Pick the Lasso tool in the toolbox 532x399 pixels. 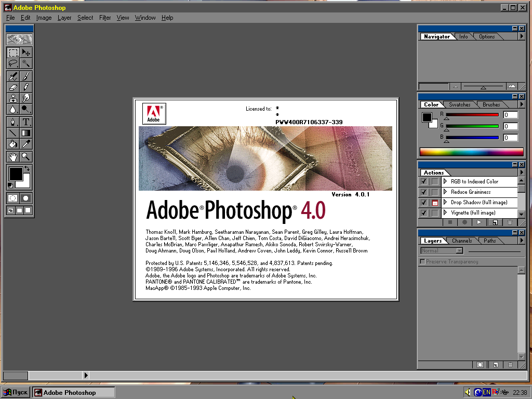pyautogui.click(x=13, y=63)
